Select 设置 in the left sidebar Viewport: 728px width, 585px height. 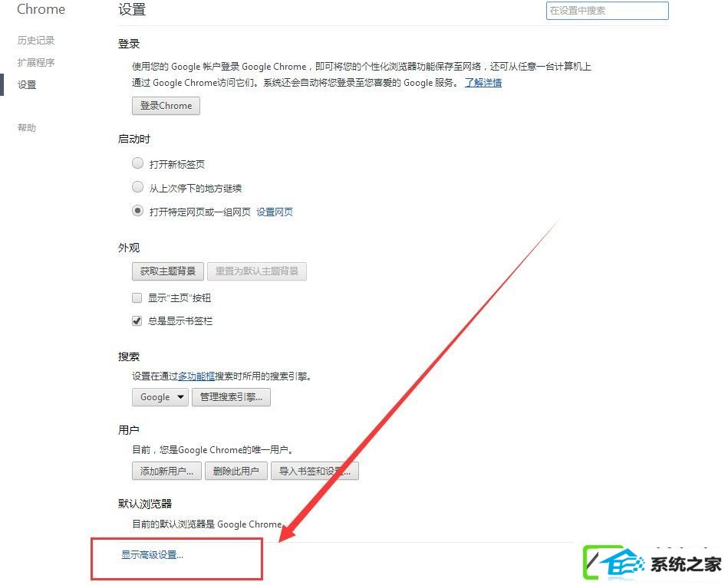tap(27, 84)
